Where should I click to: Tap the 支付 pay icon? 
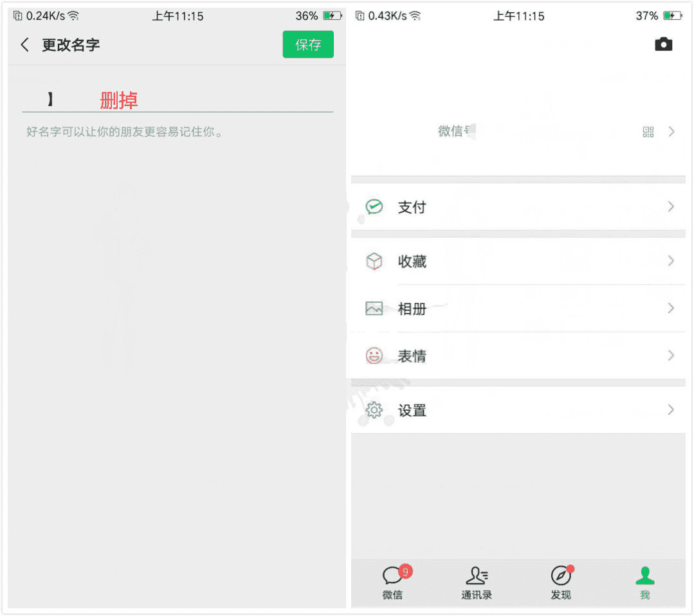[374, 206]
